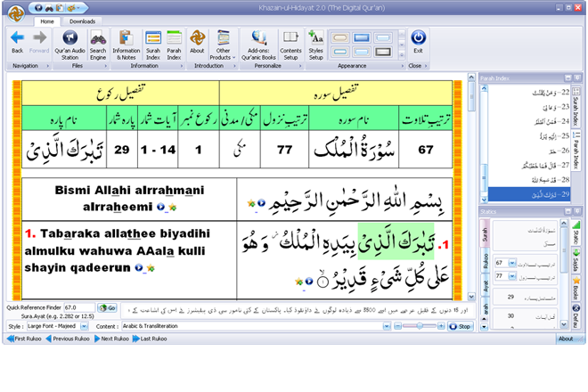Open the Surah Index side tab
The height and width of the screenshot is (392, 588).
576,107
